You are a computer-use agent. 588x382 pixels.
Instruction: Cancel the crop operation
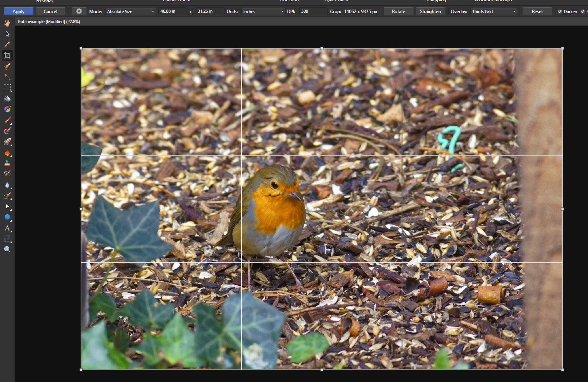point(50,12)
